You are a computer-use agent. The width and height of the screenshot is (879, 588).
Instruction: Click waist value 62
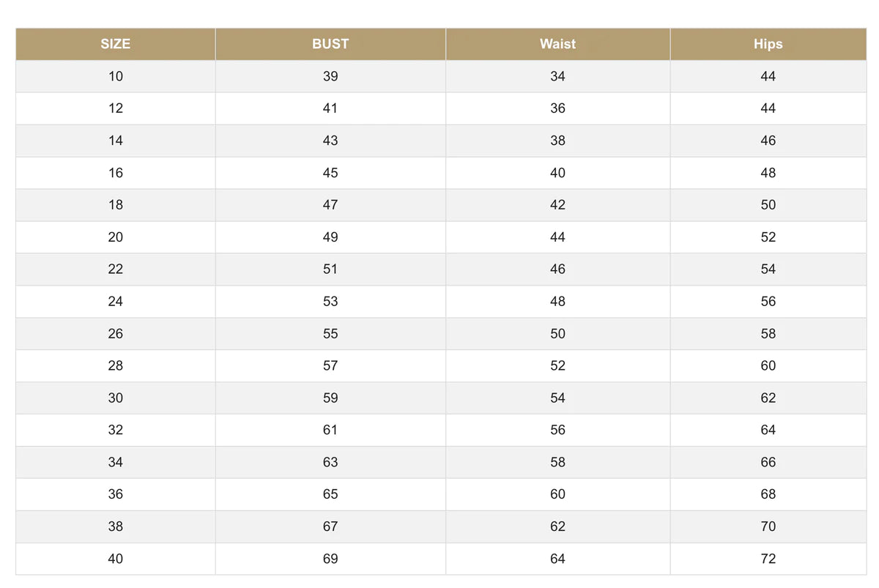click(x=557, y=526)
